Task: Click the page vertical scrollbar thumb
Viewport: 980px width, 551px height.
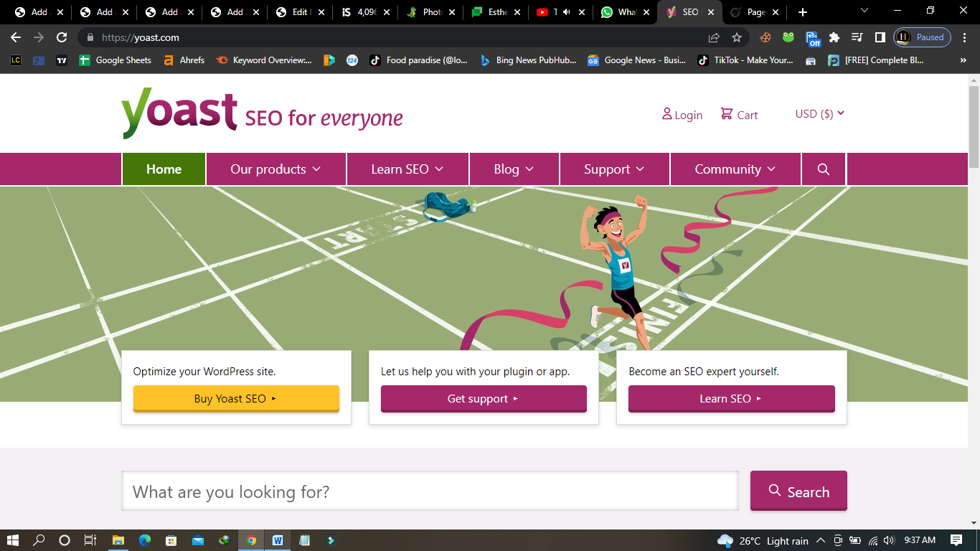Action: coord(974,126)
